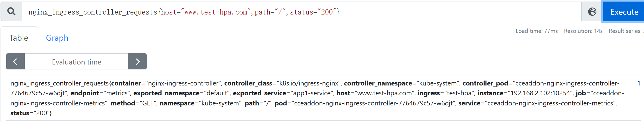Open the metrics explorer globe icon
This screenshot has width=644, height=122.
coord(592,12)
